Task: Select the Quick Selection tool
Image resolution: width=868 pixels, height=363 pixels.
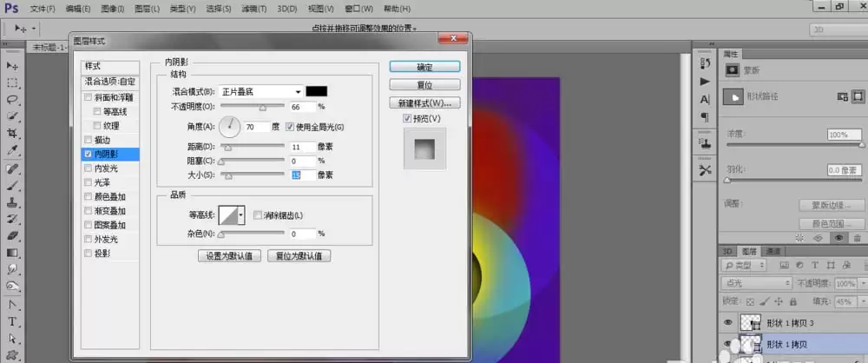Action: tap(12, 116)
